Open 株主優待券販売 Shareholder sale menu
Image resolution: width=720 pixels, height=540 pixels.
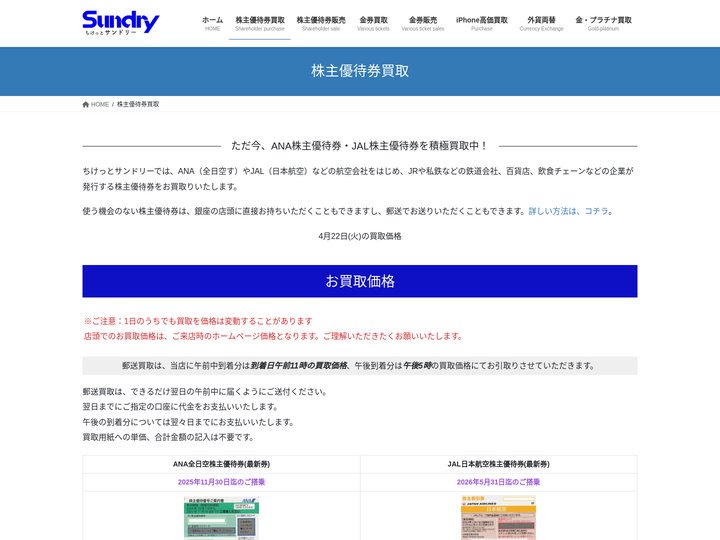tap(321, 23)
